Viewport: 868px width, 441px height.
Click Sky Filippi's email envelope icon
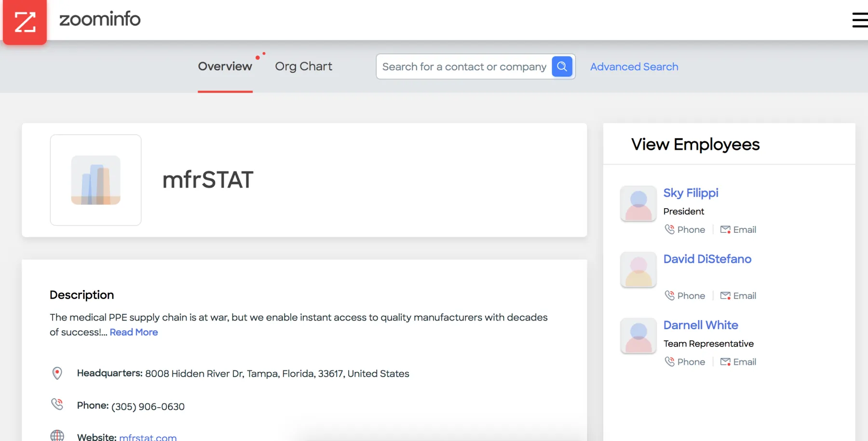(725, 229)
